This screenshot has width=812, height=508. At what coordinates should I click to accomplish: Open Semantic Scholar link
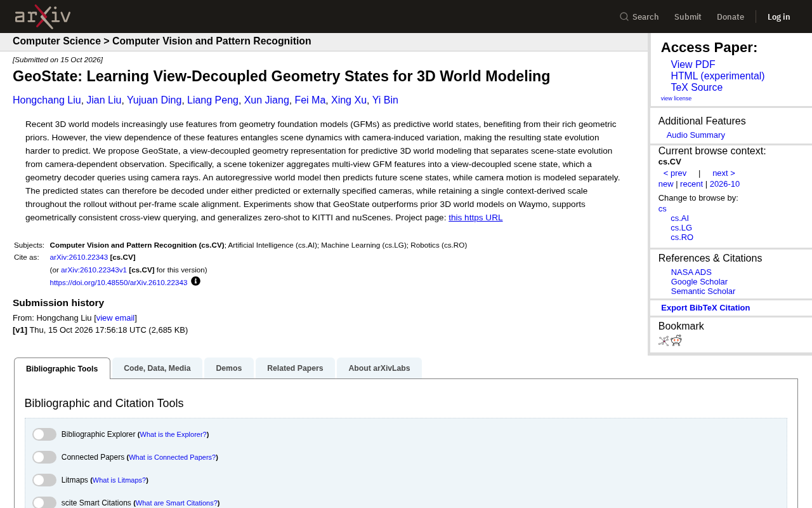703,291
